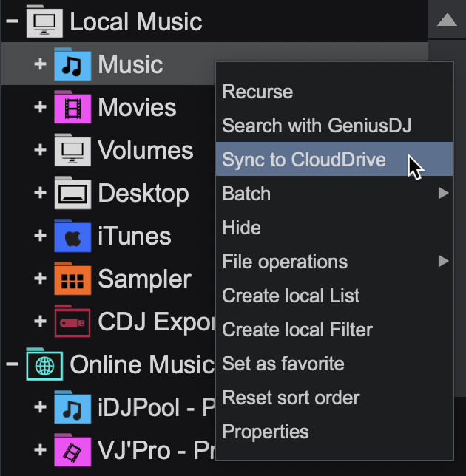Open the iTunes apple folder icon
466x476 pixels.
(x=72, y=237)
